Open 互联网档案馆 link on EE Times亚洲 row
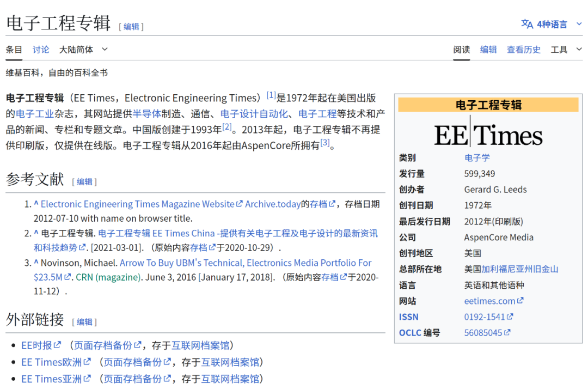 tap(230, 379)
